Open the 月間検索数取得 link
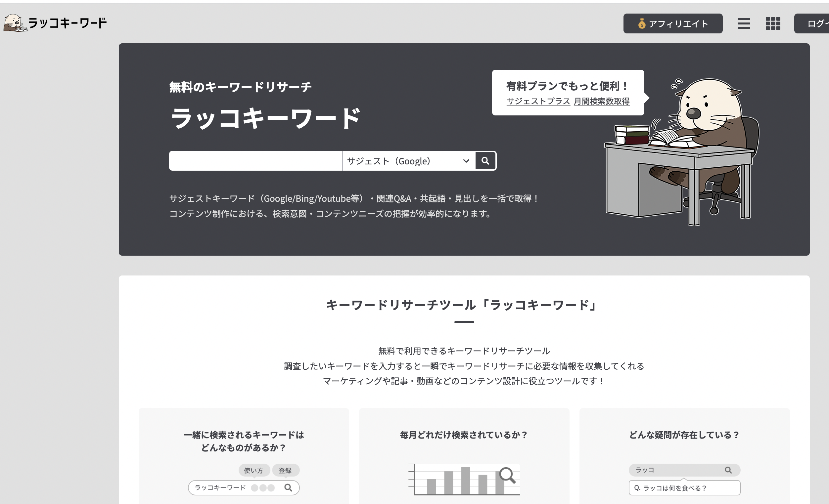The width and height of the screenshot is (829, 504). point(601,101)
